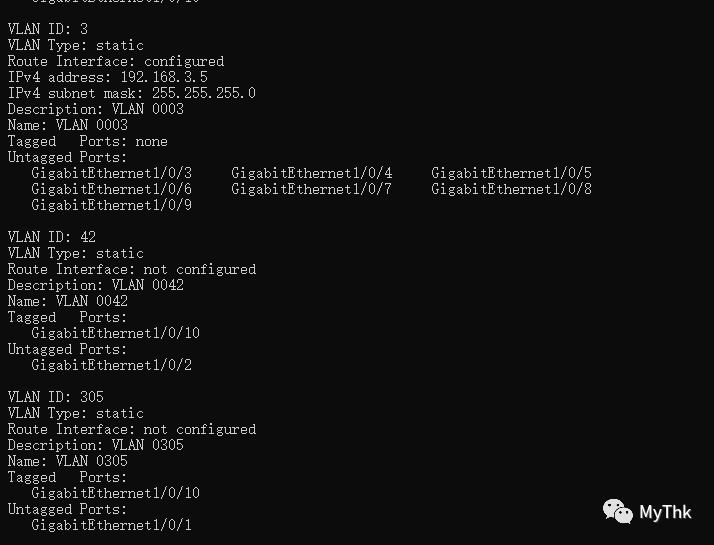The height and width of the screenshot is (545, 714).
Task: Click GigabitEthernet1/0/8 port entry
Action: (511, 189)
